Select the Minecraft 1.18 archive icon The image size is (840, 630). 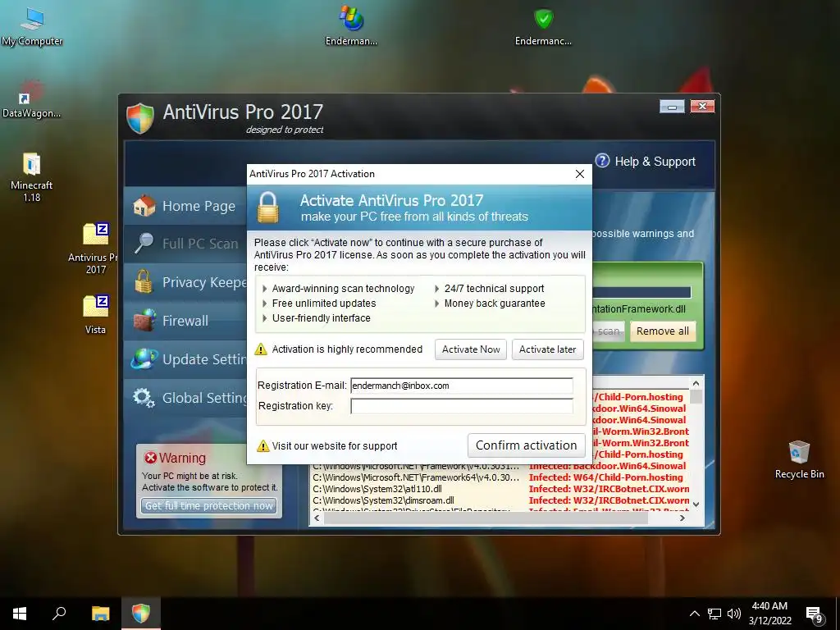click(31, 177)
